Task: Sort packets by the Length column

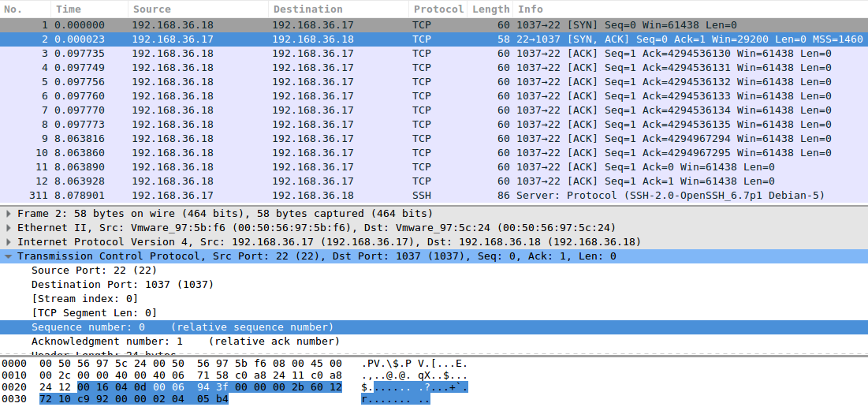Action: pyautogui.click(x=490, y=9)
